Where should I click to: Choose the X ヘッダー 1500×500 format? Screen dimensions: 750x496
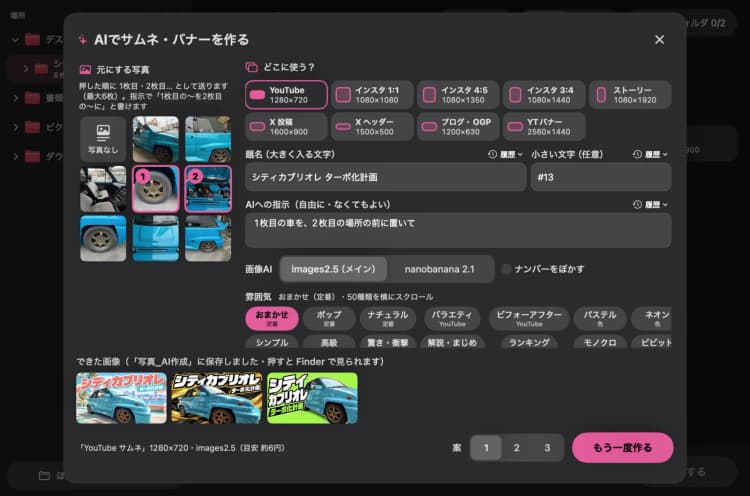(372, 127)
